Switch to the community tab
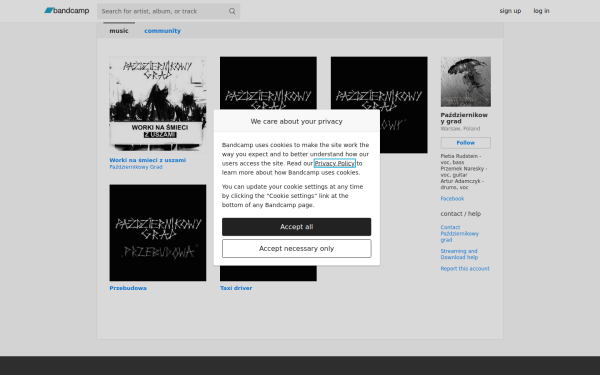 (162, 31)
